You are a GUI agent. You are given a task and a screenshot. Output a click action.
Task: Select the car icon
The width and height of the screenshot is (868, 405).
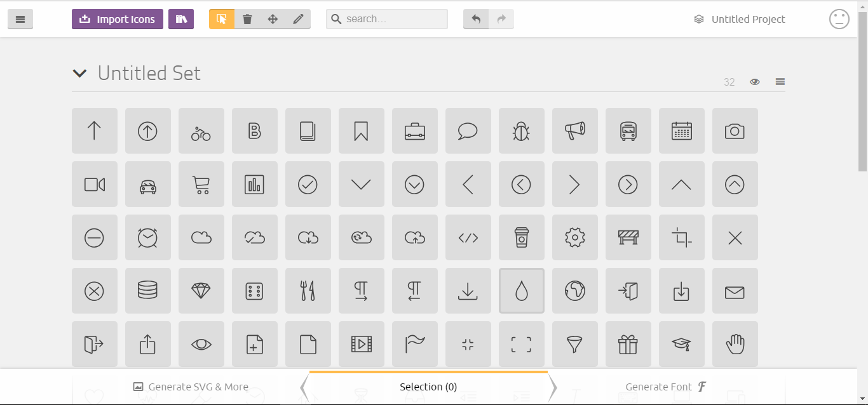[148, 184]
